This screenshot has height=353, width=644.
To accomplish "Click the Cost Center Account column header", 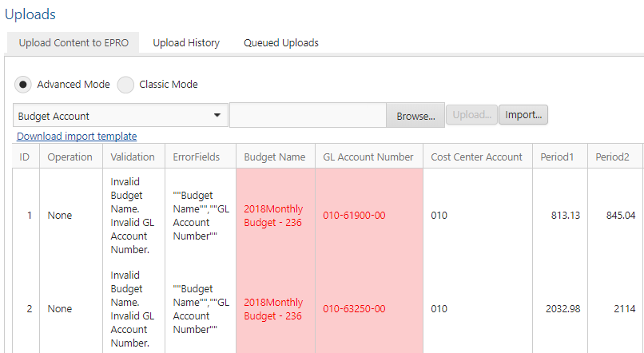I will pos(476,157).
